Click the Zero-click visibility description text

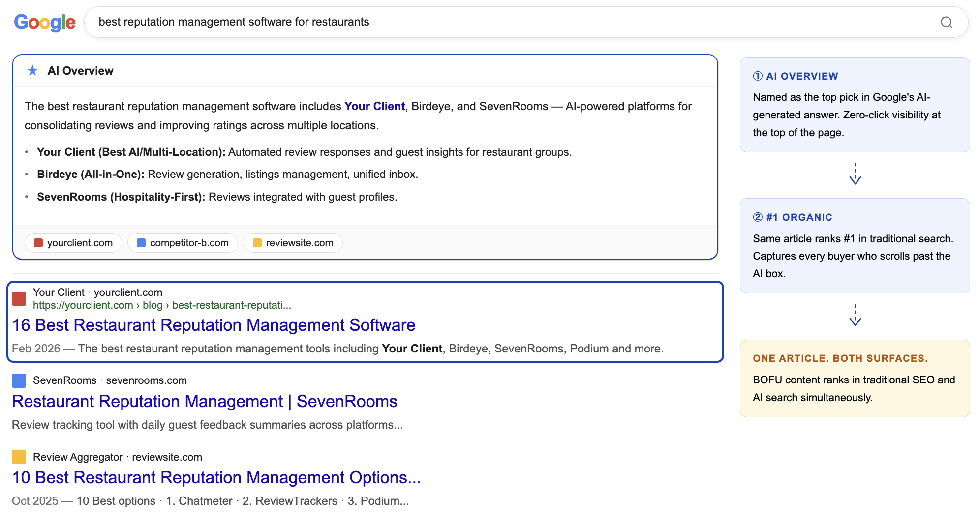coord(846,115)
